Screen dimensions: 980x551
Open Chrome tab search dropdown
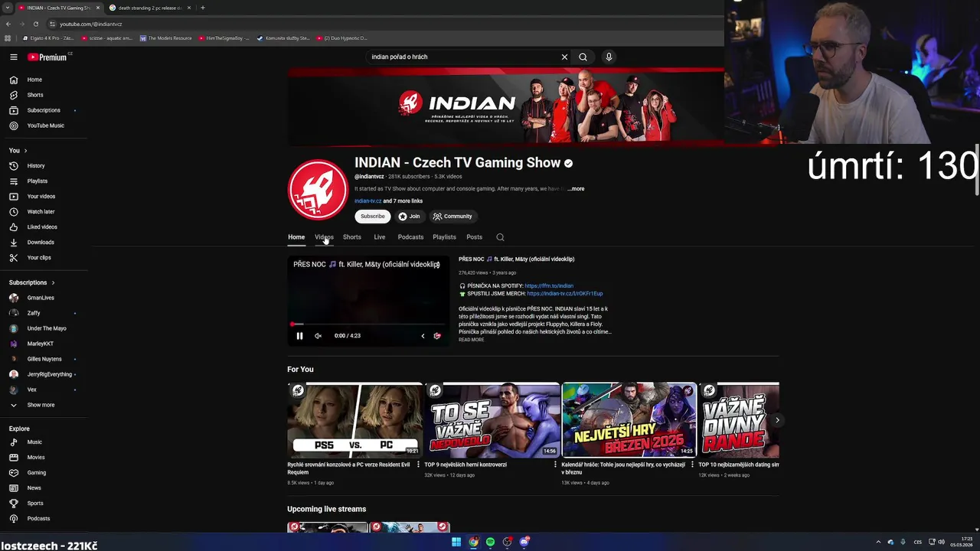pyautogui.click(x=7, y=8)
